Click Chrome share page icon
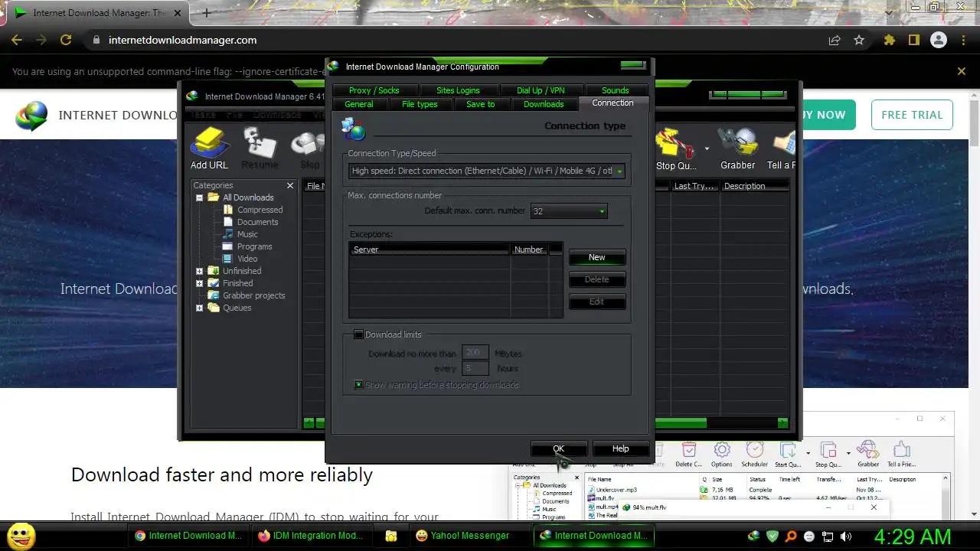This screenshot has width=980, height=551. 835,40
